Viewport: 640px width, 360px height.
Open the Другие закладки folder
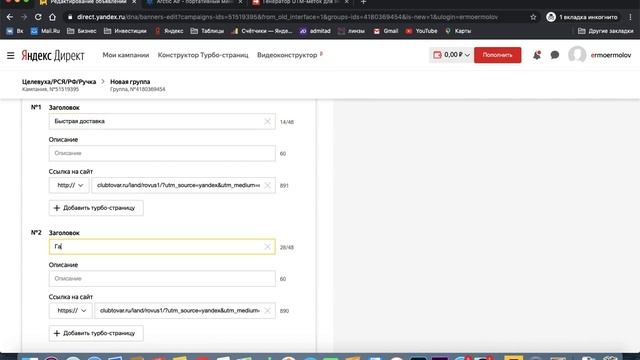(x=606, y=31)
